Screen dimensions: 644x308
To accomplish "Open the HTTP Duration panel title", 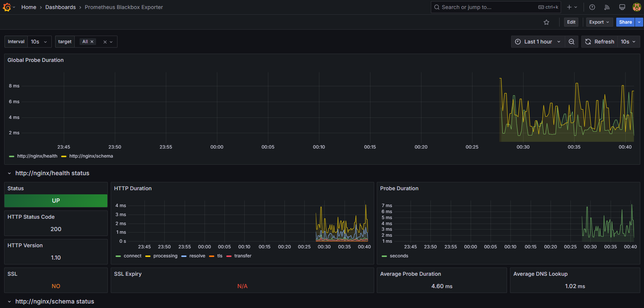I will [x=133, y=188].
